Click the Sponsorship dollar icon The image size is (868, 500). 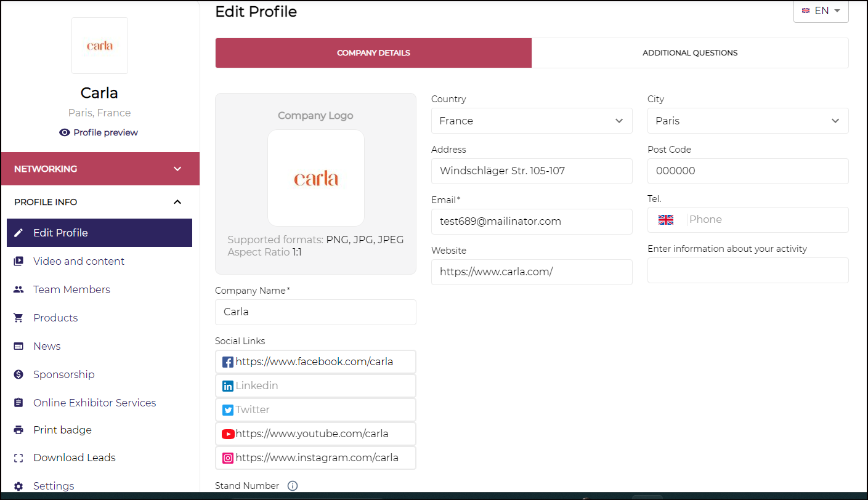[18, 374]
